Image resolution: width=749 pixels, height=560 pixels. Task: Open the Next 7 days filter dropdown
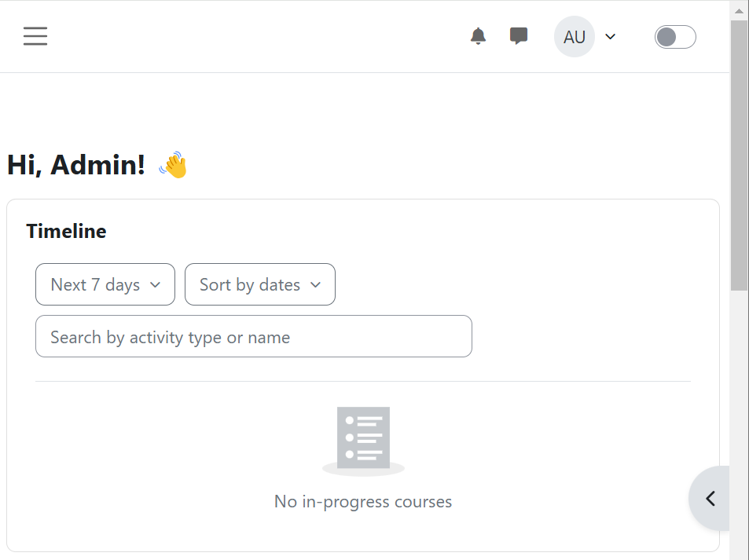(105, 284)
